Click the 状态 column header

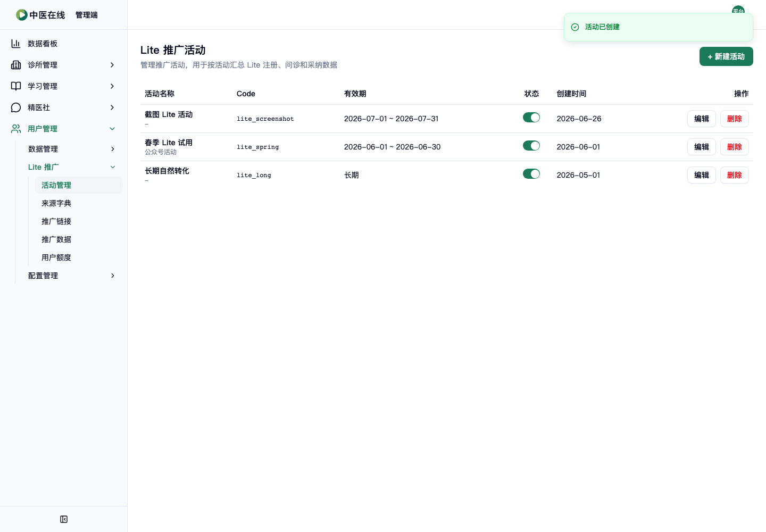point(531,94)
